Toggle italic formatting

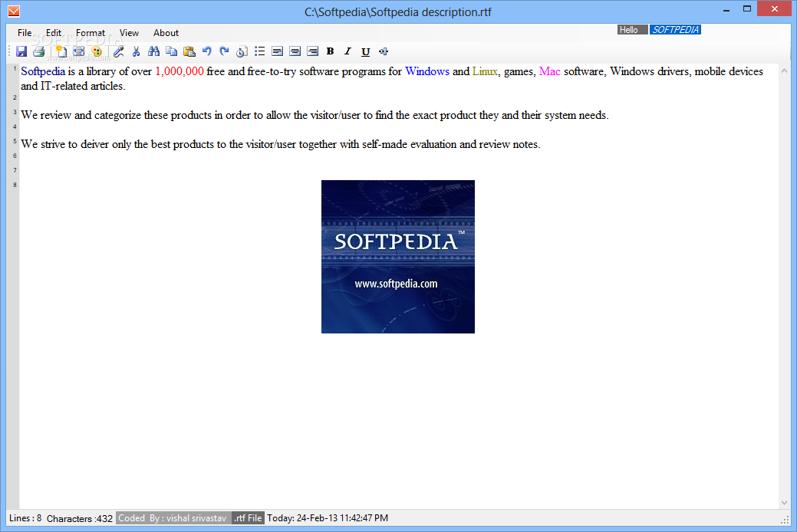tap(347, 51)
